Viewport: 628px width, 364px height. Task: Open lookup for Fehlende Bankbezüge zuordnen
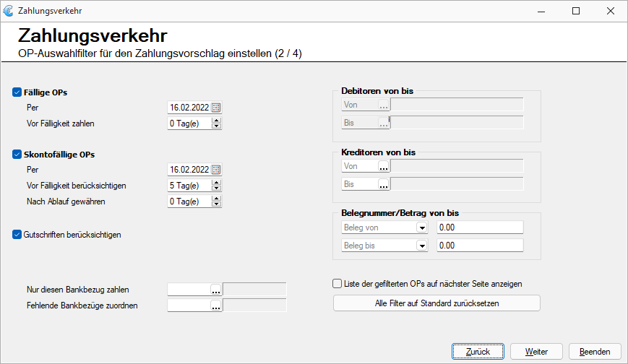click(x=216, y=305)
